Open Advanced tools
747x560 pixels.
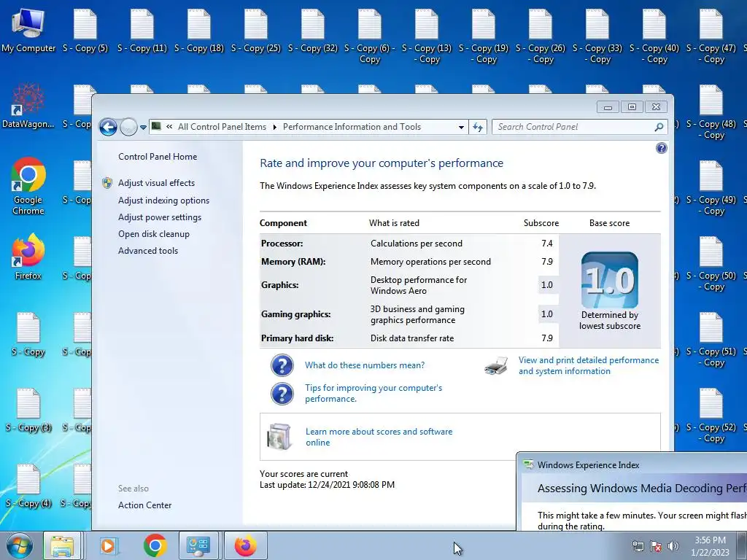147,251
